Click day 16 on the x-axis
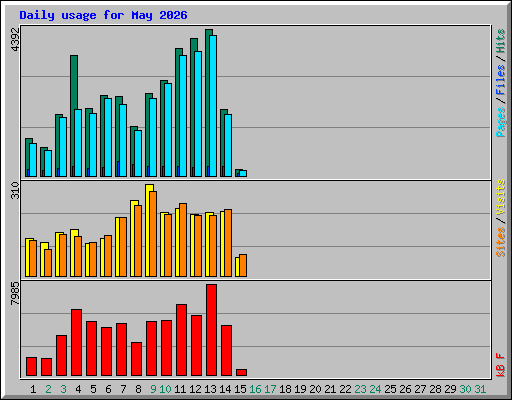 255,389
